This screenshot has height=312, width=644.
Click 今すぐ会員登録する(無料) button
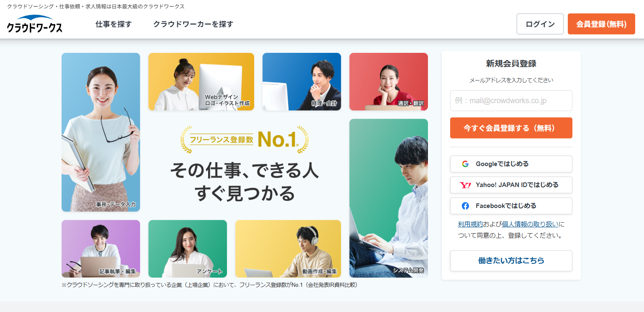pos(511,128)
